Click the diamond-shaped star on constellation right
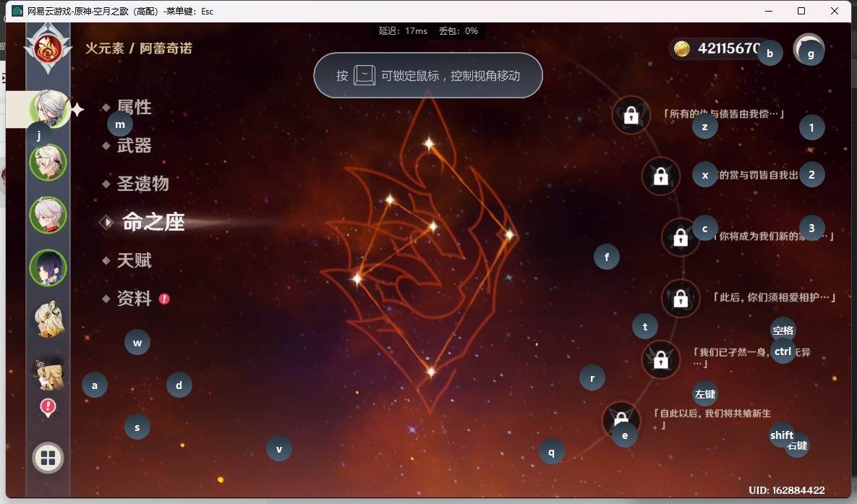 click(508, 235)
